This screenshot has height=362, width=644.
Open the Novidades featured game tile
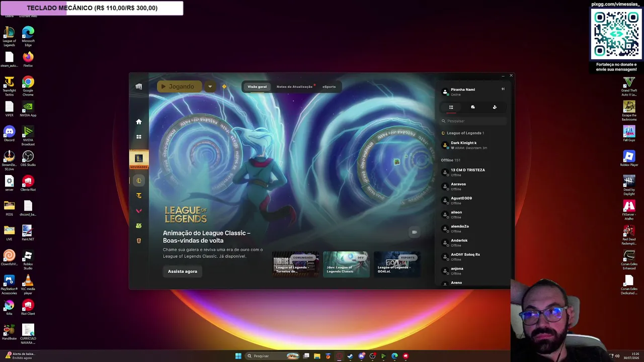click(x=139, y=160)
